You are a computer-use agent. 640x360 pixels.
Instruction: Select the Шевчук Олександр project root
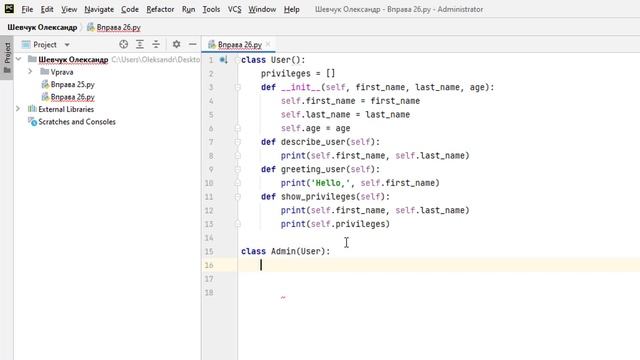pos(73,60)
